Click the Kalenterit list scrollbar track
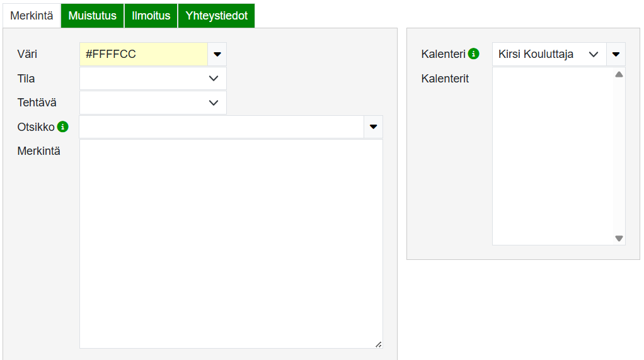This screenshot has width=644, height=360. tap(619, 157)
